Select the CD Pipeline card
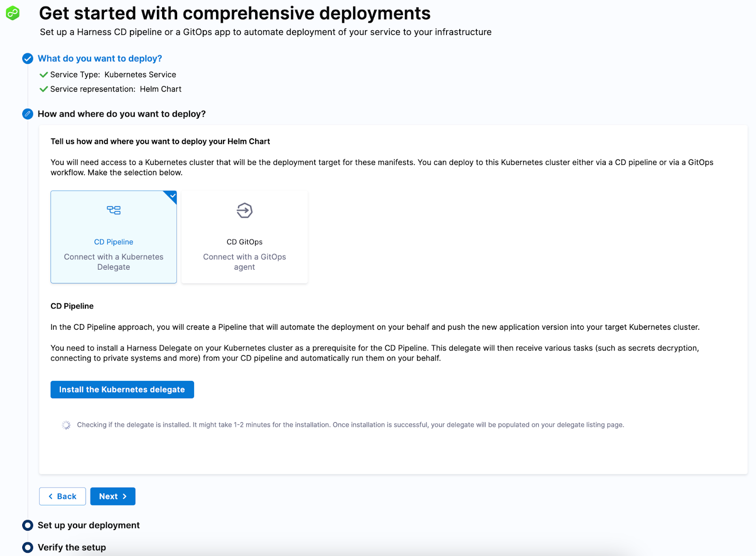This screenshot has width=756, height=556. click(114, 237)
